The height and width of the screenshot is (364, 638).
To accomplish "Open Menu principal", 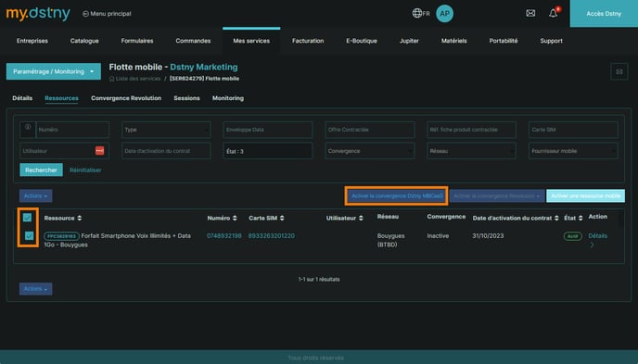I will click(107, 13).
